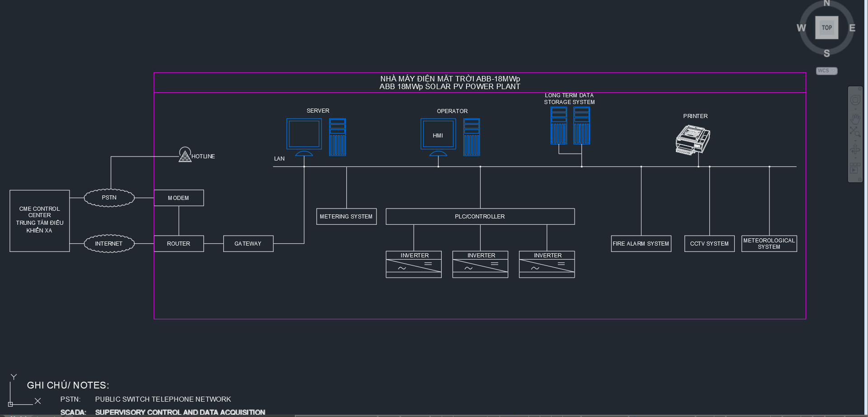Viewport: 868px width, 417px height.
Task: Click the W compass direction on ViewCube
Action: [801, 28]
